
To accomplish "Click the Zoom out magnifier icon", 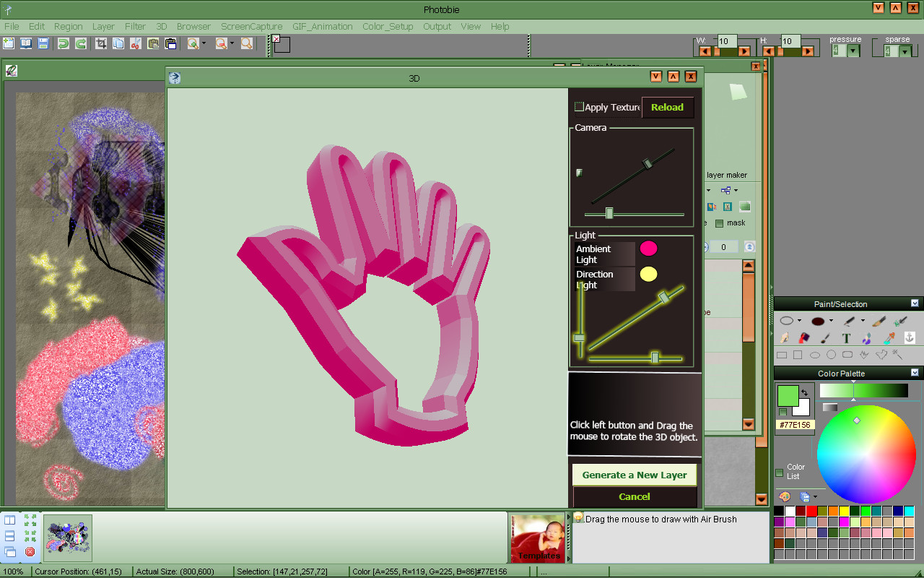I will coord(220,43).
